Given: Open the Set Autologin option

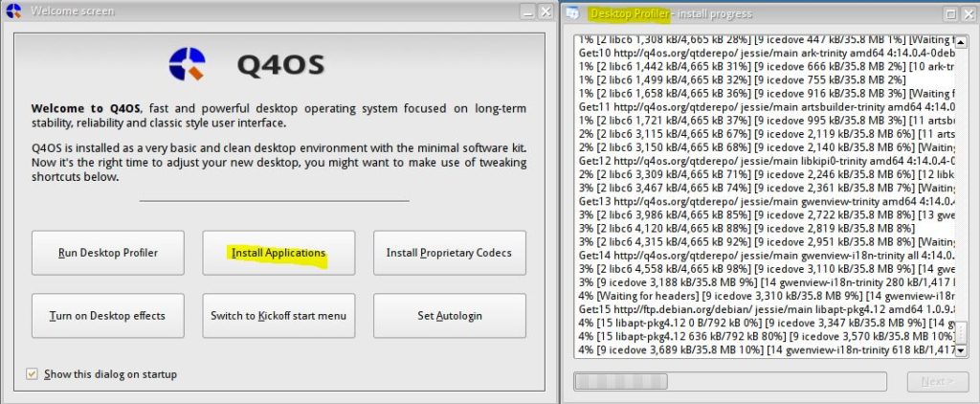Looking at the screenshot, I should [x=450, y=316].
